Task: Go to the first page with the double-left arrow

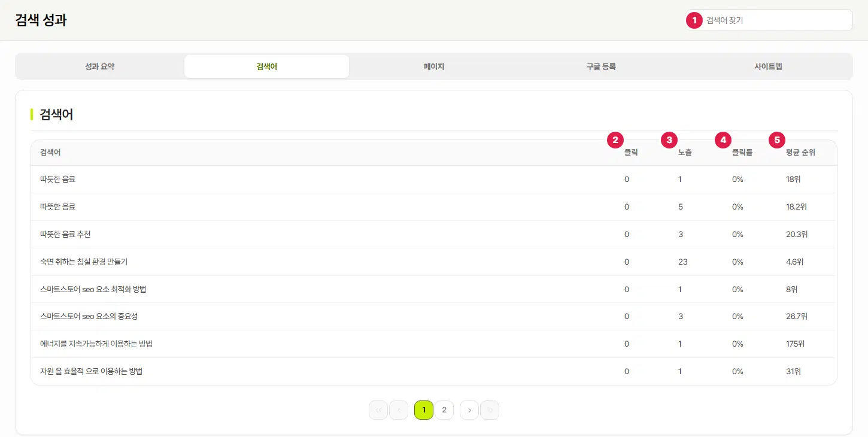Action: [378, 410]
